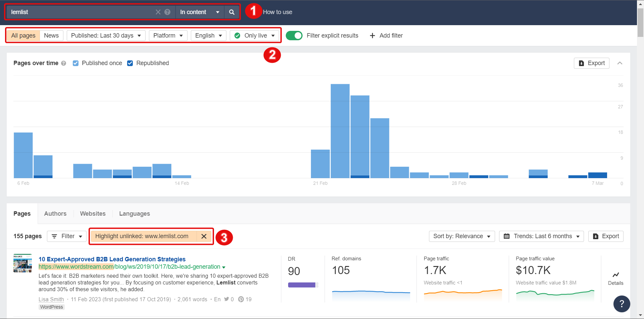Open the English language dropdown

[209, 36]
